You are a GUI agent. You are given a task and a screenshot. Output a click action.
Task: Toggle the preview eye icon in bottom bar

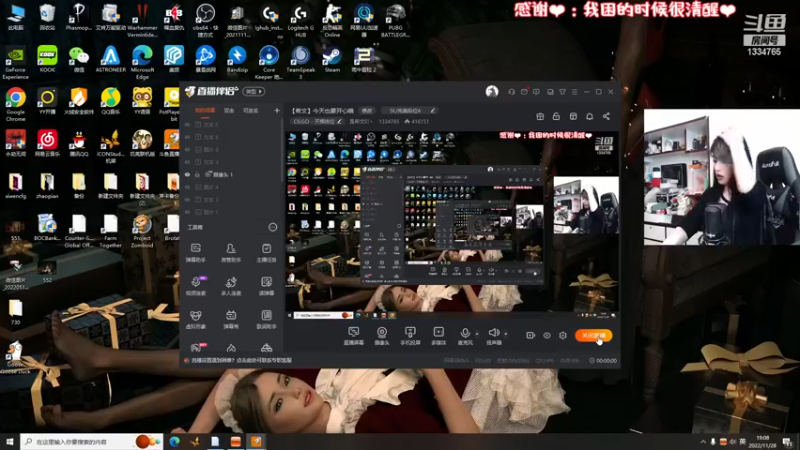pyautogui.click(x=546, y=335)
